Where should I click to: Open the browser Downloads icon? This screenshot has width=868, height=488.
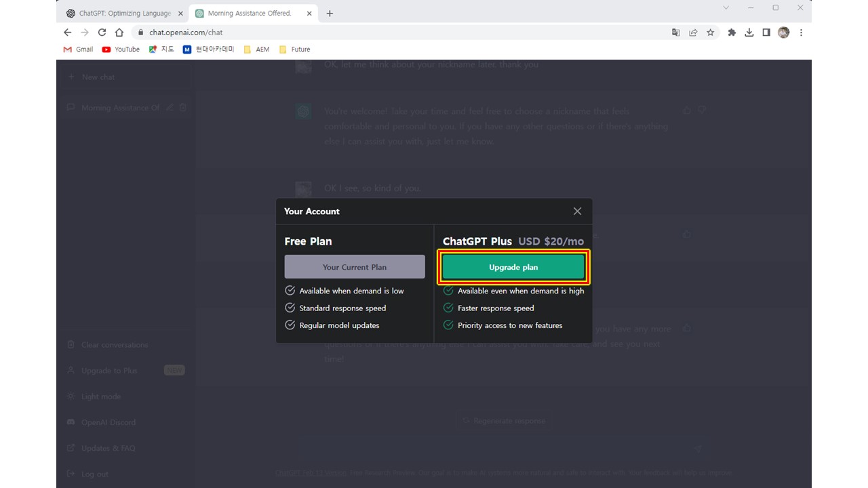pyautogui.click(x=749, y=33)
